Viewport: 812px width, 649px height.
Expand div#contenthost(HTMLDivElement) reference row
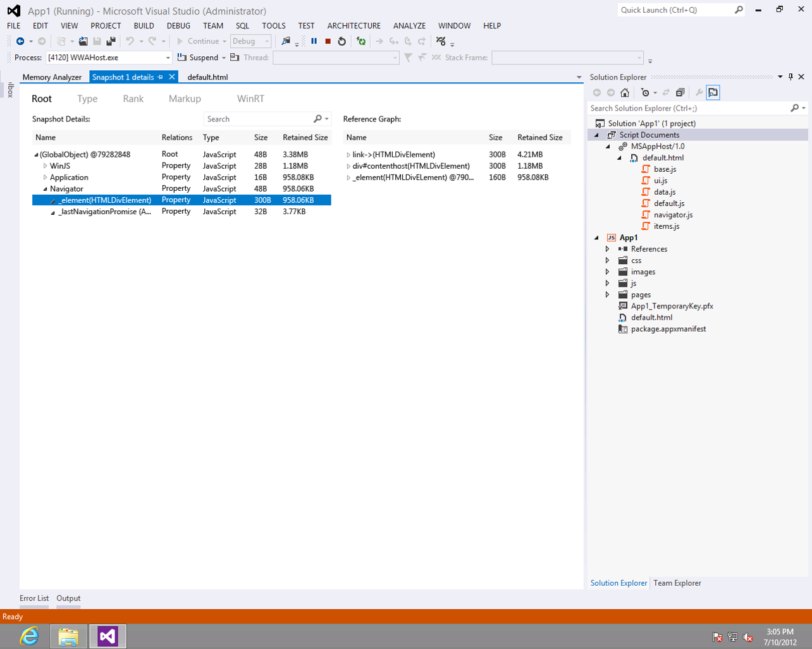coord(348,166)
